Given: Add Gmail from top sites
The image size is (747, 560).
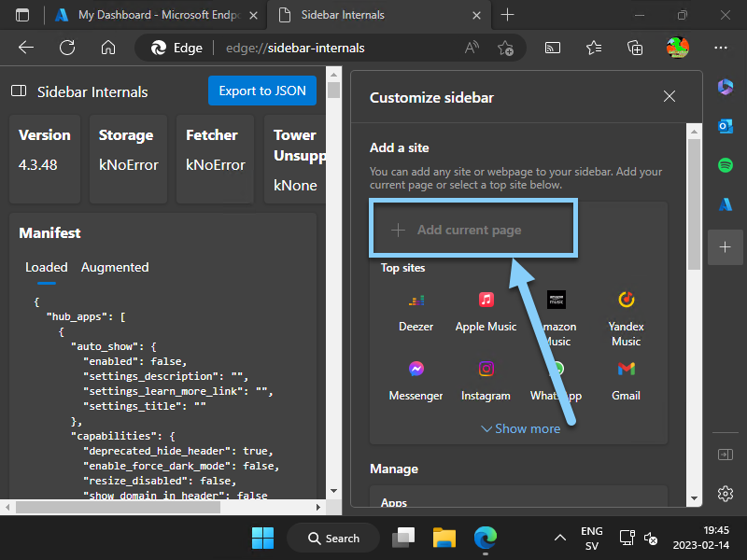Looking at the screenshot, I should (x=626, y=378).
